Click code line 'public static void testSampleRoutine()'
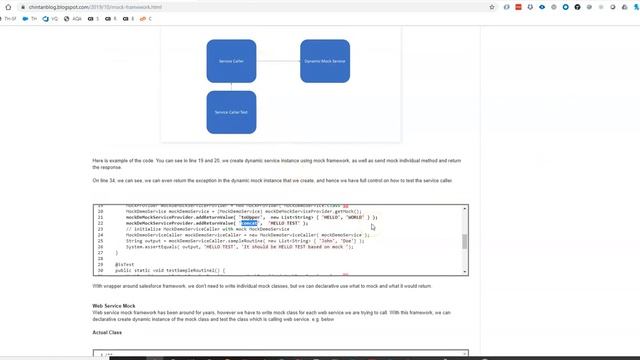Image resolution: width=640 pixels, height=360 pixels. click(x=170, y=270)
